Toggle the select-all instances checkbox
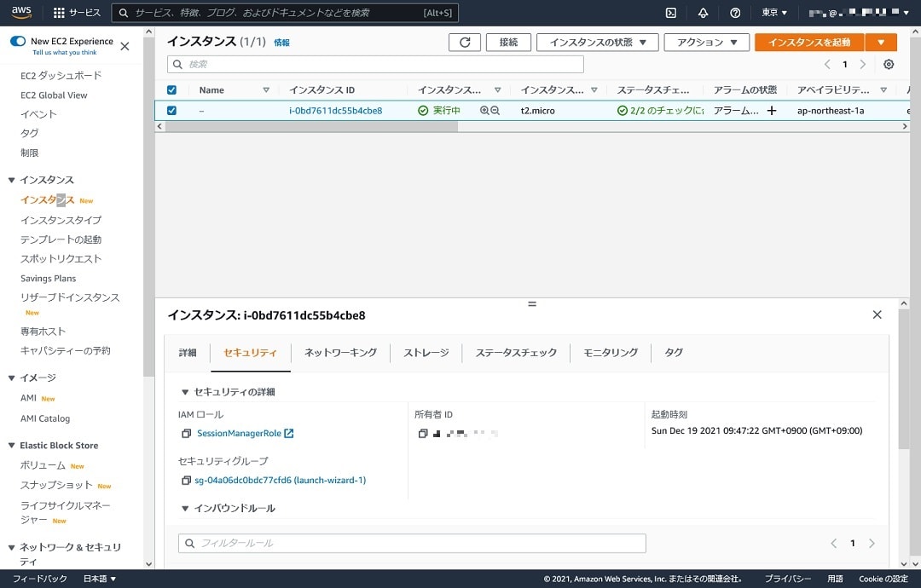The width and height of the screenshot is (921, 588). click(171, 89)
